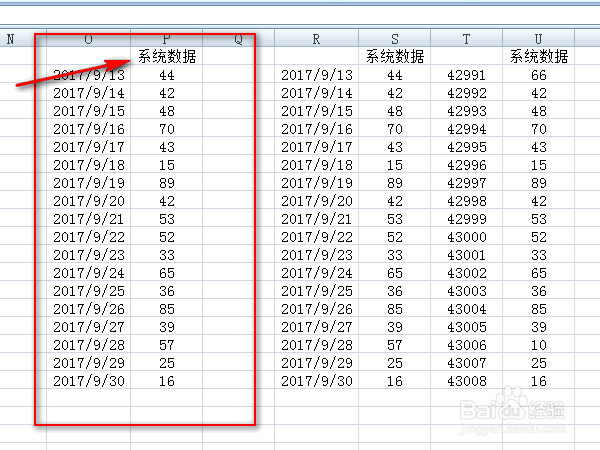
Task: Select cell 42992 in column T
Action: [x=466, y=93]
